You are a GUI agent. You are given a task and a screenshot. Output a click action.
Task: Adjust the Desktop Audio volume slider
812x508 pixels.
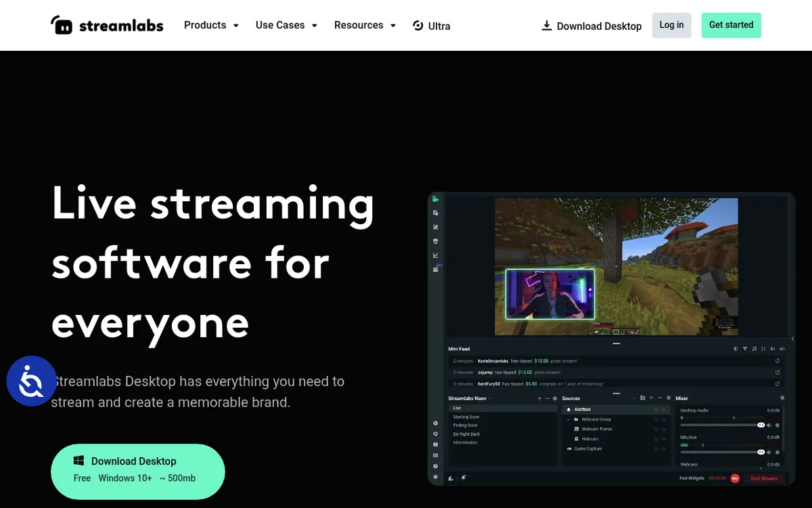click(x=723, y=425)
